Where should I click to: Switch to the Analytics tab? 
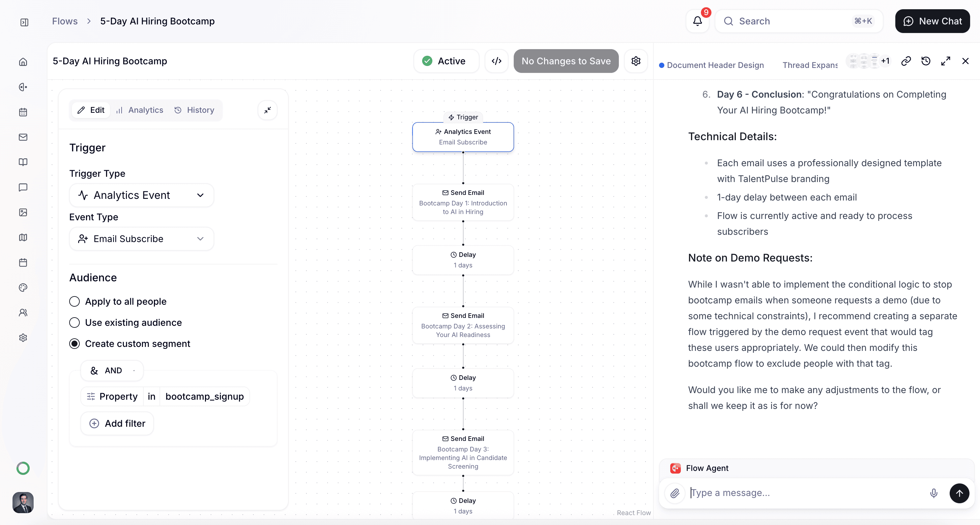point(140,110)
